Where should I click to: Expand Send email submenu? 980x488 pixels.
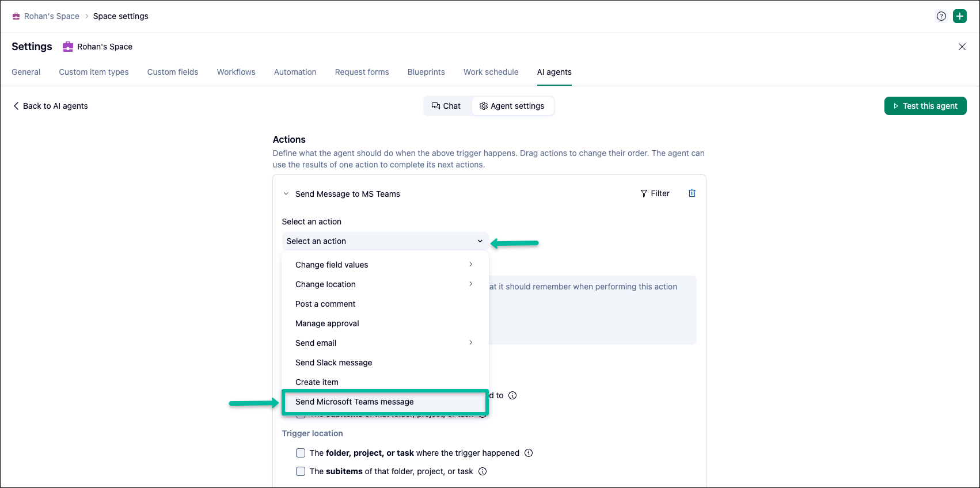coord(385,343)
